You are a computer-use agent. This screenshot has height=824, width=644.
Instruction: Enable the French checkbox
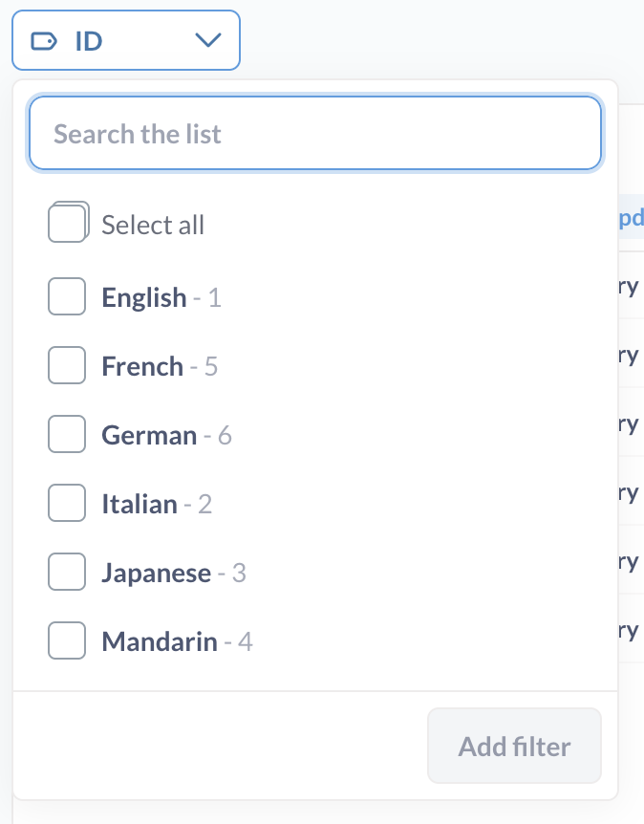pyautogui.click(x=67, y=366)
